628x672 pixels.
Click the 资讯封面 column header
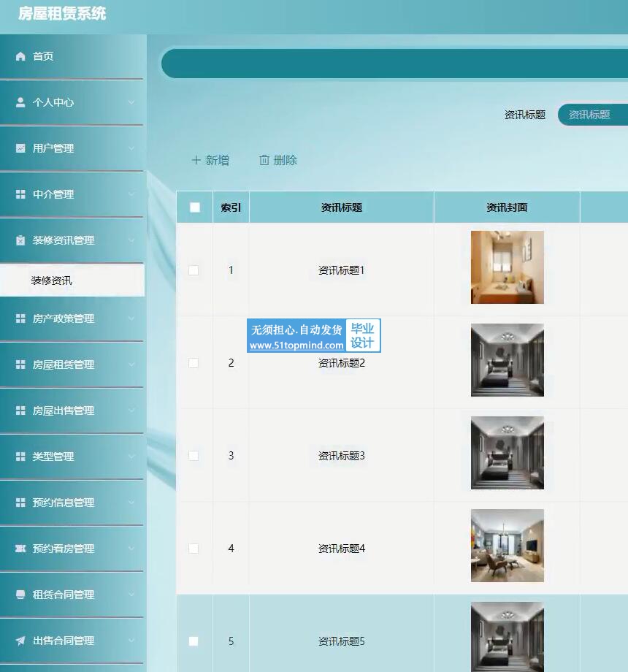tap(507, 207)
